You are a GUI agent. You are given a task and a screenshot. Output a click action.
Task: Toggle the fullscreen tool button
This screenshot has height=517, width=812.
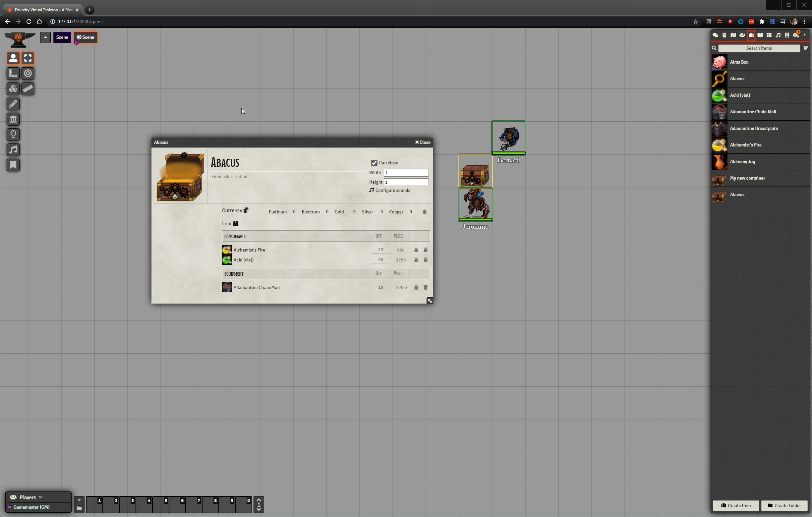point(28,58)
